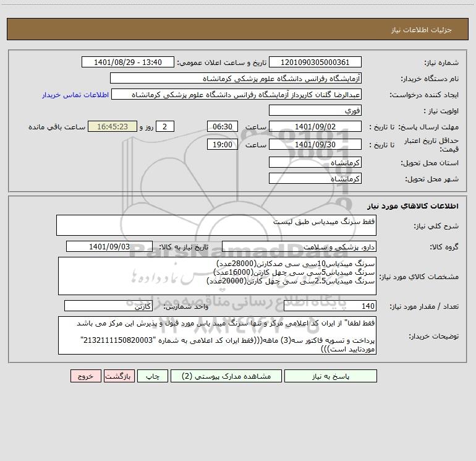
Task: Click the buyer notes text area
Action: coord(217,335)
